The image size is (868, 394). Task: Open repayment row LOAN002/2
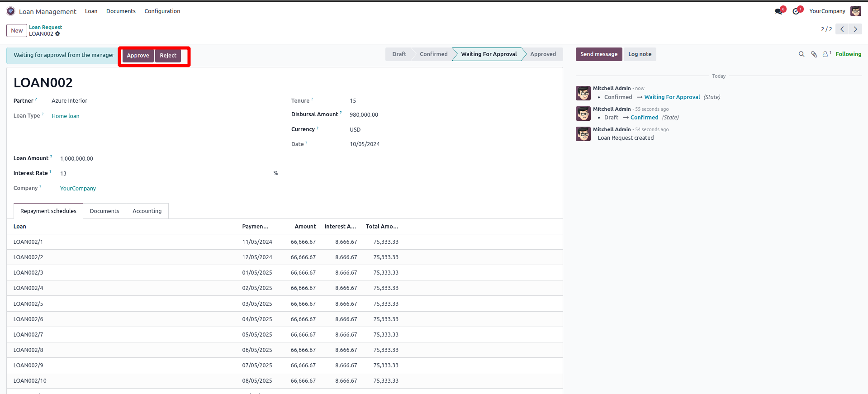pos(285,257)
